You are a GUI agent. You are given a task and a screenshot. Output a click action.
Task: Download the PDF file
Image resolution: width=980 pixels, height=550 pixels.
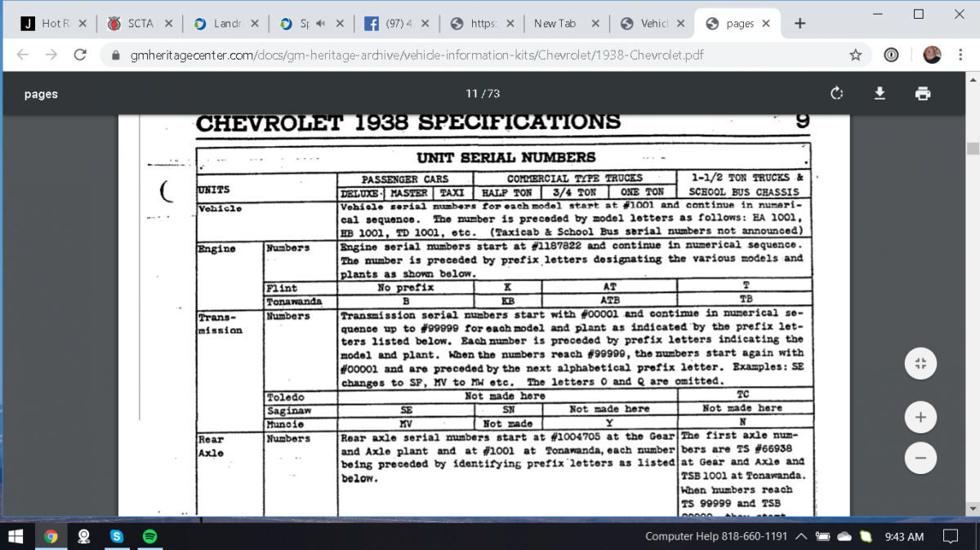(880, 94)
